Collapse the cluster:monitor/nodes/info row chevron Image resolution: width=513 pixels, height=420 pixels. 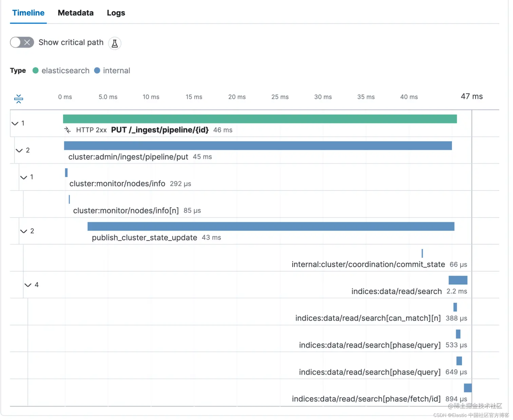(24, 177)
